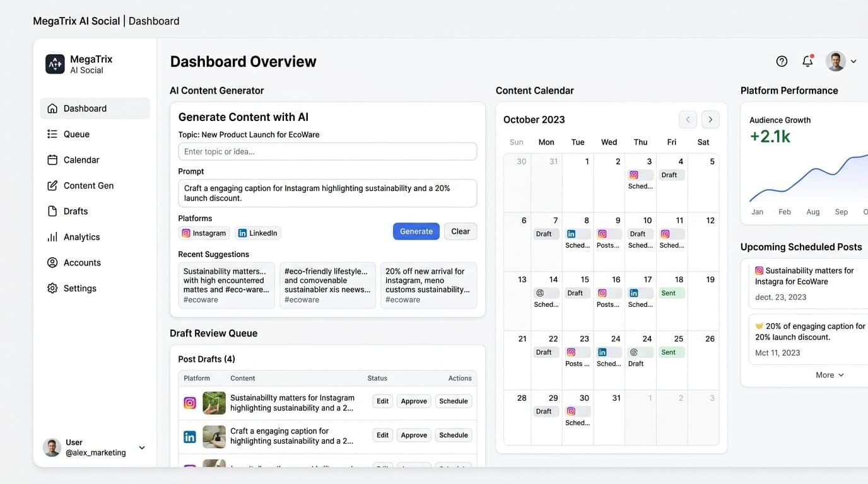868x484 pixels.
Task: Click the Instagram icon on October 9
Action: [602, 234]
